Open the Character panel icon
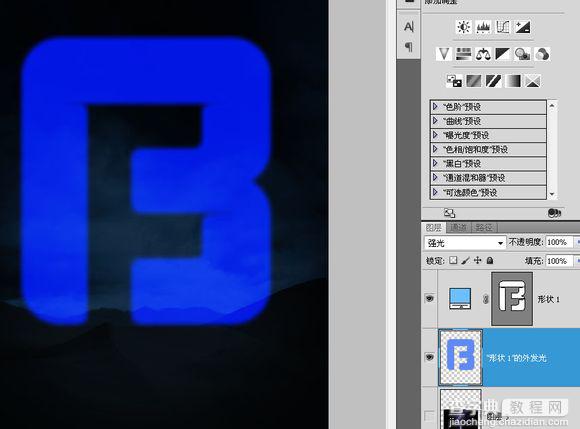Viewport: 580px width, 429px height. point(408,27)
